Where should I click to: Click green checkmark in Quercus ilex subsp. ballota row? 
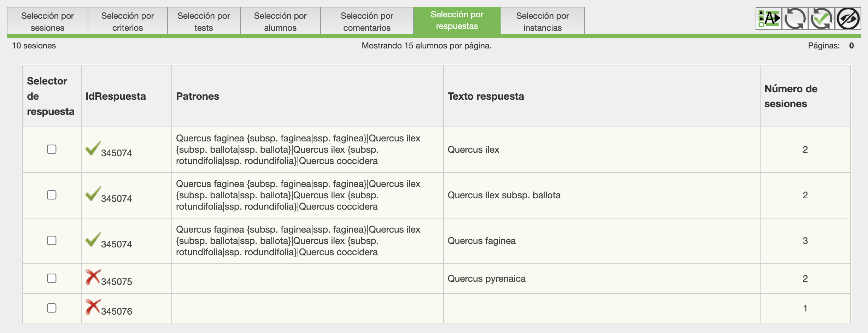[93, 194]
